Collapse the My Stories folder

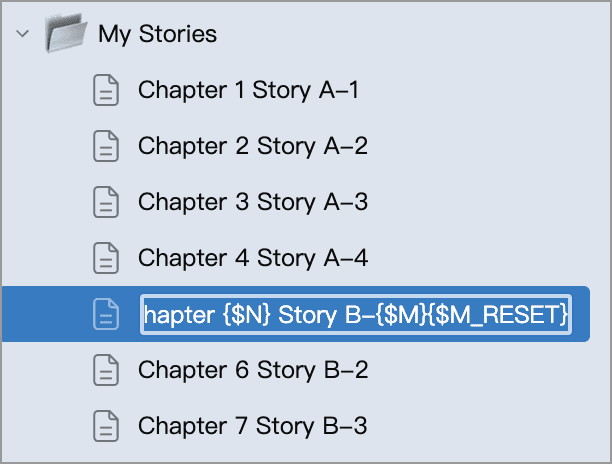[x=22, y=34]
